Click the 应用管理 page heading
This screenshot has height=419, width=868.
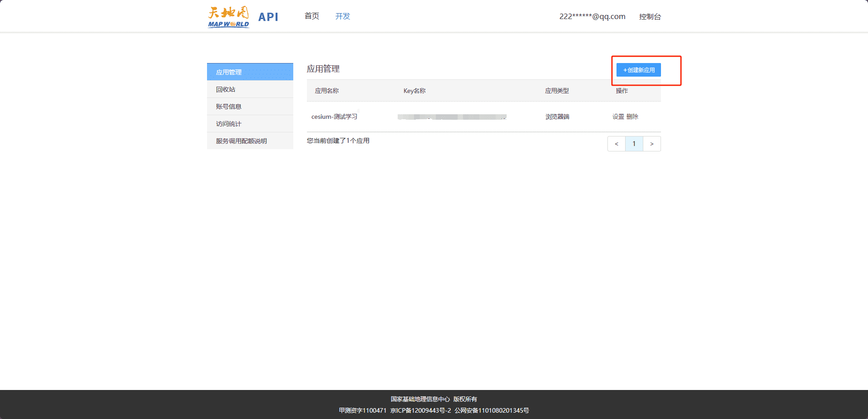point(323,69)
